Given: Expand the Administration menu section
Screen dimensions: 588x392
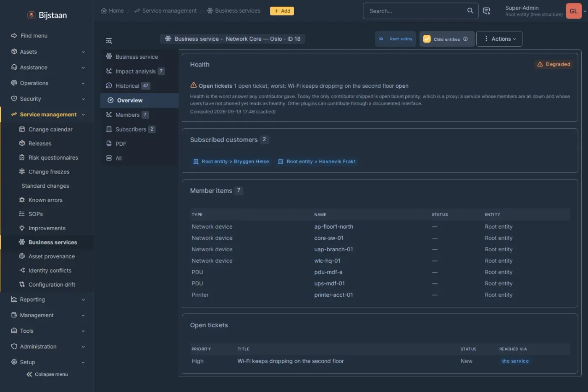Looking at the screenshot, I should [x=48, y=347].
